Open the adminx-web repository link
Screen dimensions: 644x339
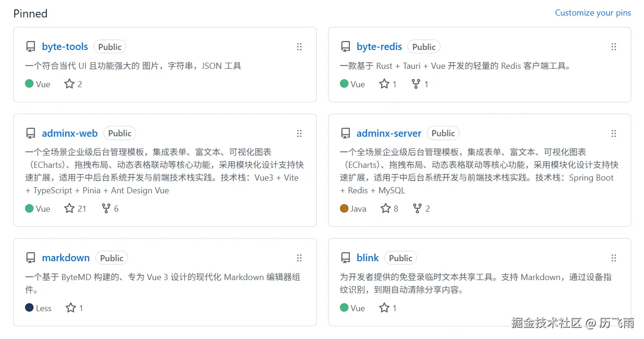70,133
